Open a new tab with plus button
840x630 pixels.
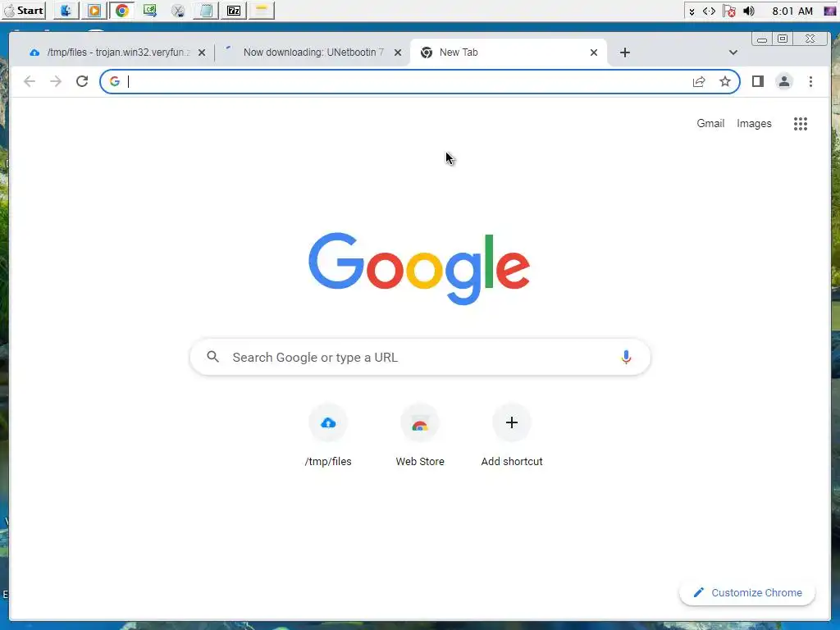pos(624,52)
